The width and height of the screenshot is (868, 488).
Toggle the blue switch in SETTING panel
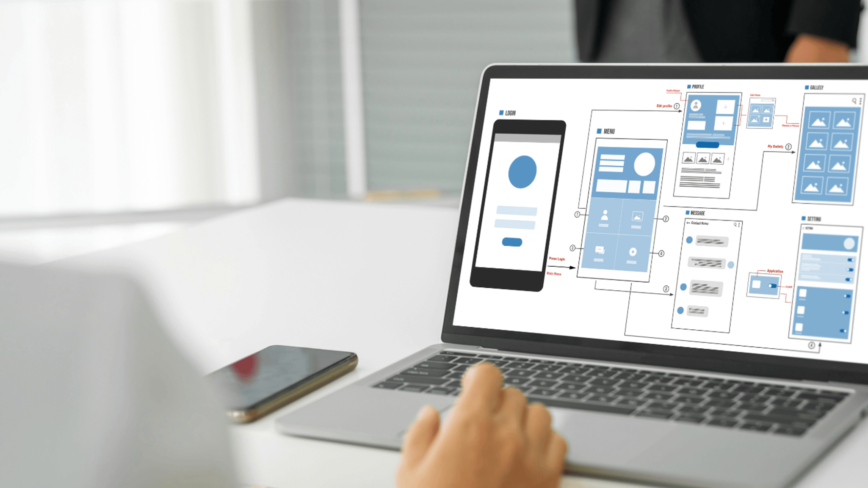[852, 257]
